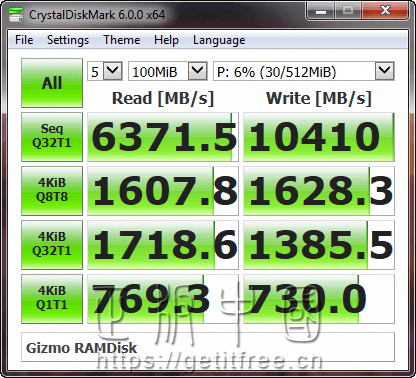Viewport: 416px width, 378px height.
Task: Click the 4KiB Q1T1 write result 730.0
Action: pos(319,299)
